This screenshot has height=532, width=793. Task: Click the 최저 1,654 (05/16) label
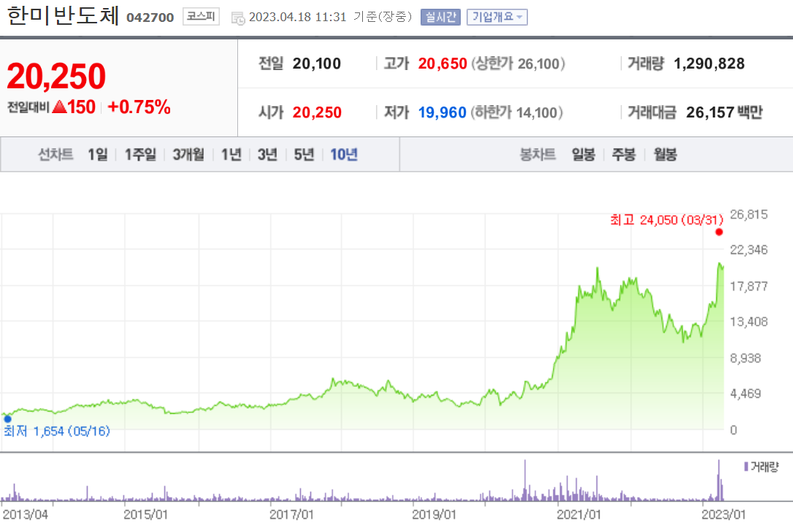(57, 431)
